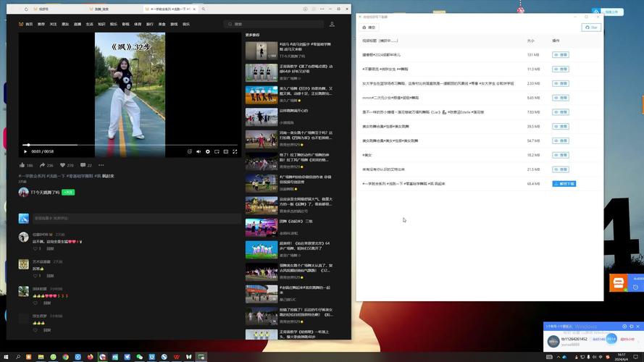This screenshot has height=362, width=644.
Task: Click the green 关注 follow button
Action: 68,192
